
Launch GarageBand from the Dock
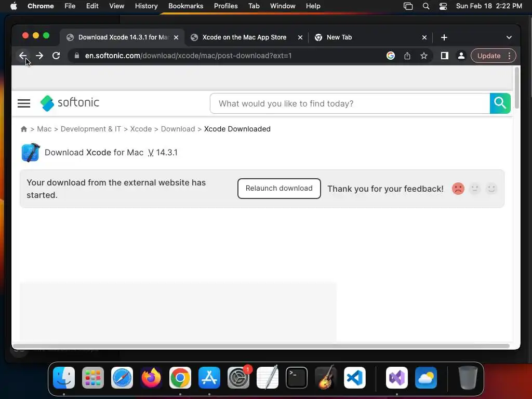(x=326, y=378)
